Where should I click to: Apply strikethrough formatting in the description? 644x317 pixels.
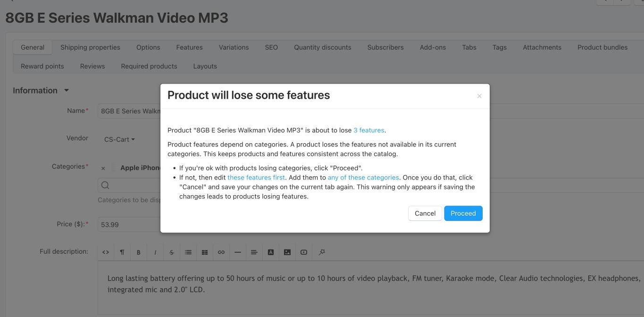pyautogui.click(x=171, y=252)
